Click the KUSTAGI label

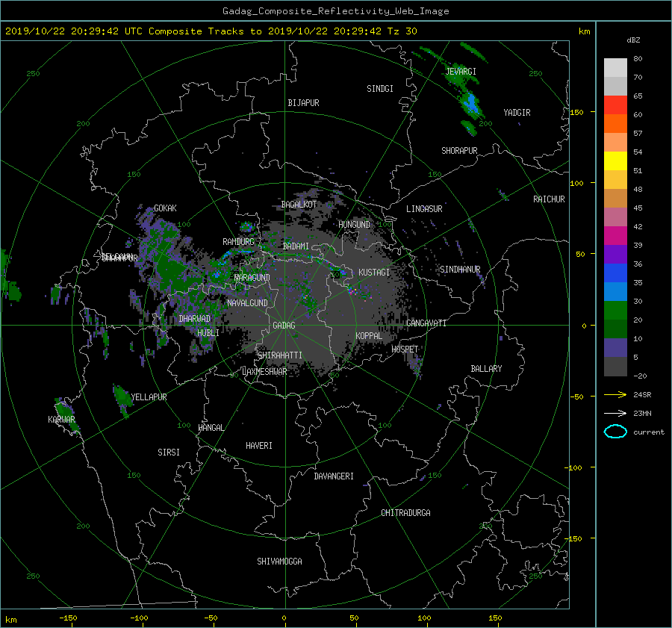coord(374,273)
